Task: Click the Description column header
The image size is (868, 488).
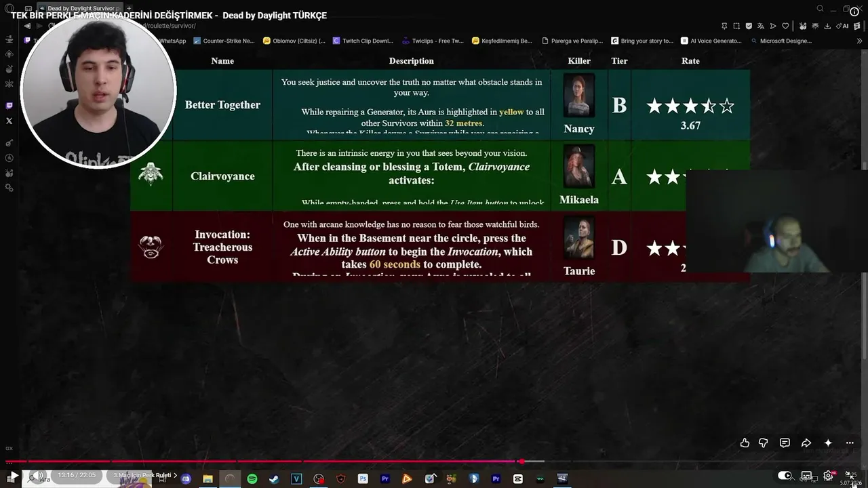Action: click(412, 61)
